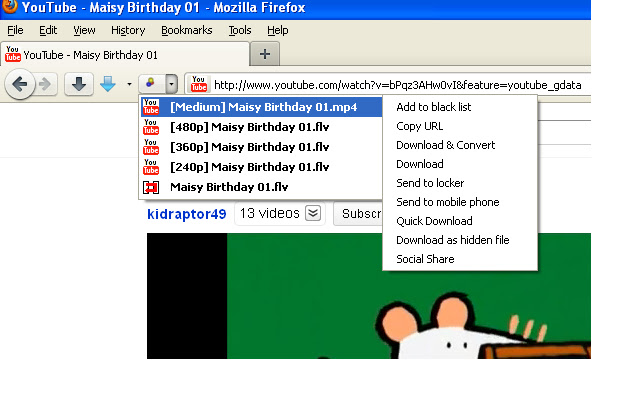Open the Bookmarks menu

tap(187, 30)
